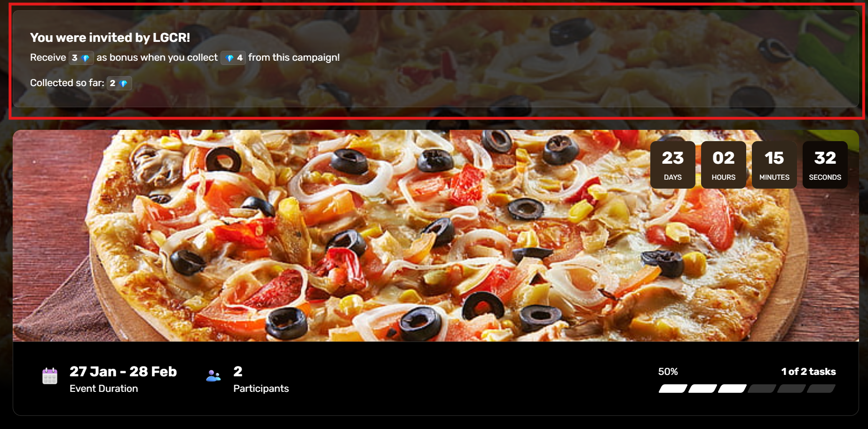
Task: Click the gem icon in the 3 bonus badge
Action: pos(86,58)
